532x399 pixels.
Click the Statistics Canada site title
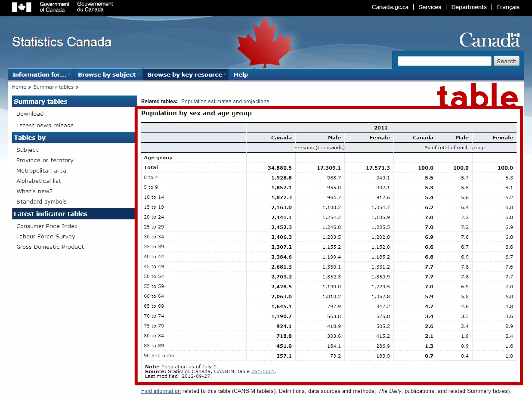tap(62, 42)
